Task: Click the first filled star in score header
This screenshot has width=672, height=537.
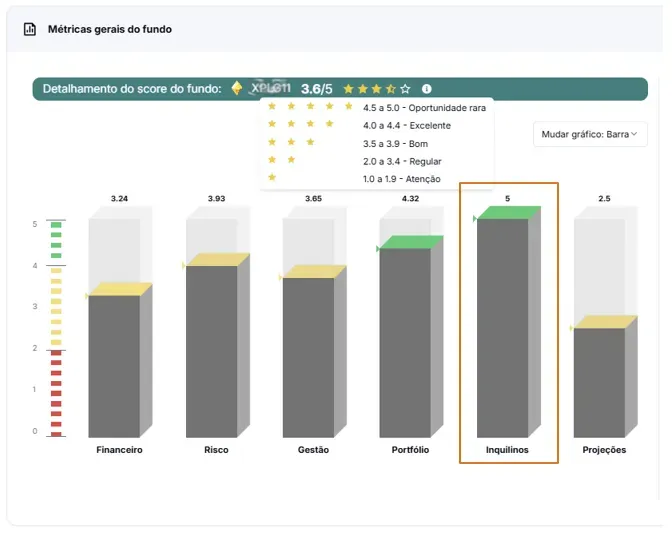Action: (x=348, y=89)
